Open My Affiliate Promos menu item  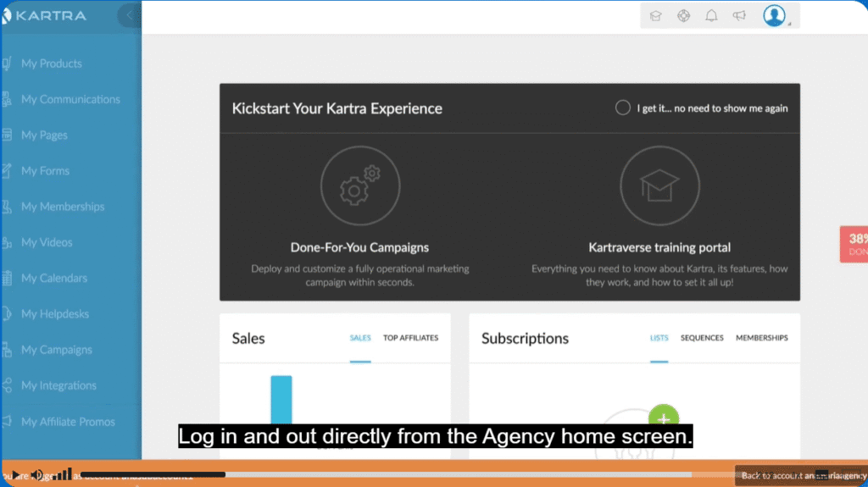68,421
